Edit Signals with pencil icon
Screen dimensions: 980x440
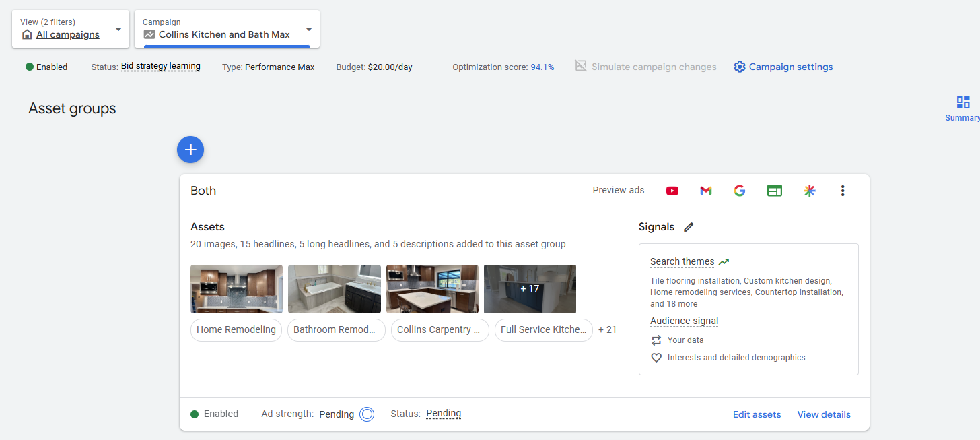[689, 227]
